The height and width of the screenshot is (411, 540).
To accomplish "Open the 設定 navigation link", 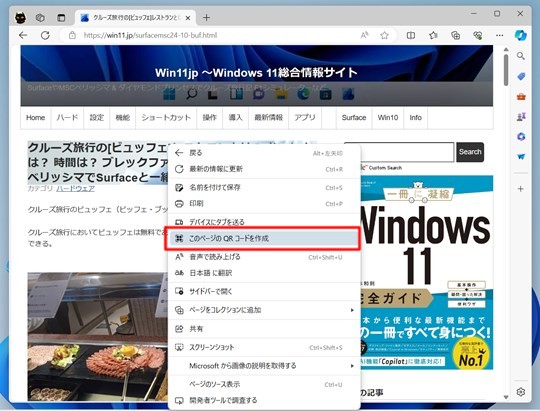I will click(96, 118).
